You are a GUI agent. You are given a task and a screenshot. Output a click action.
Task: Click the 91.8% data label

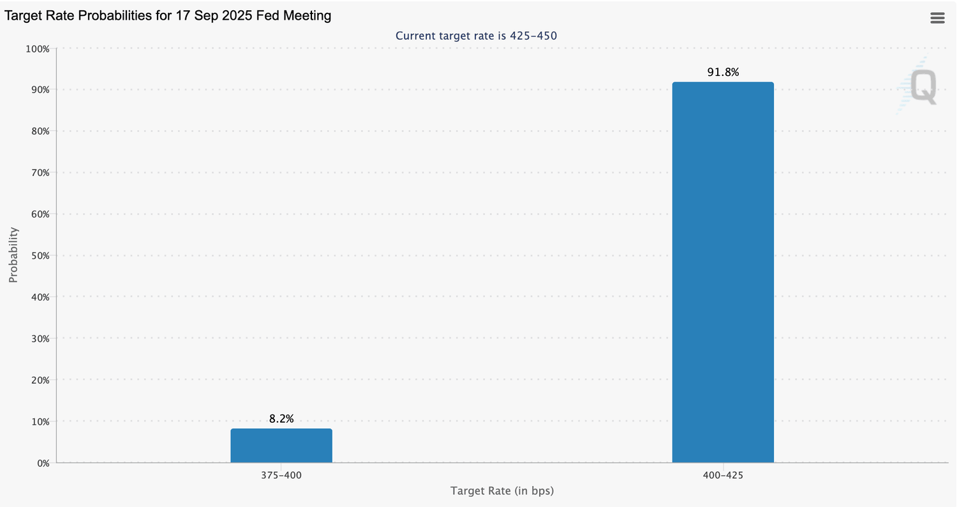pos(723,73)
